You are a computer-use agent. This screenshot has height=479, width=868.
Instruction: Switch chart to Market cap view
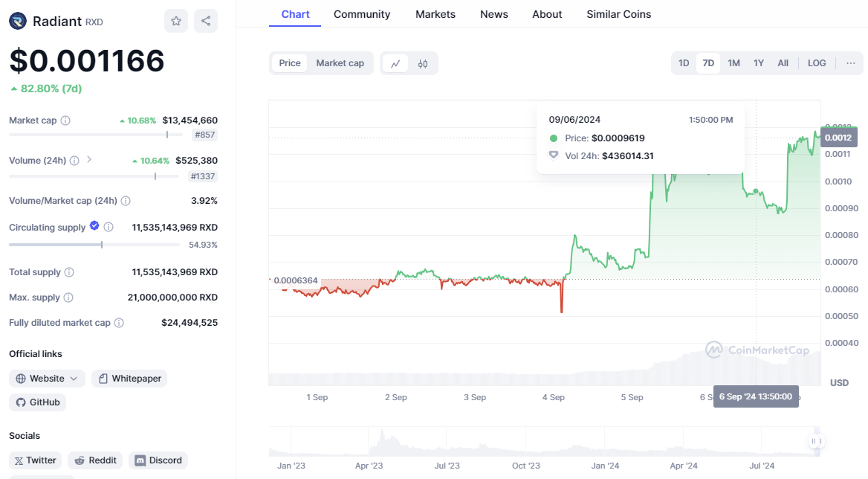340,63
